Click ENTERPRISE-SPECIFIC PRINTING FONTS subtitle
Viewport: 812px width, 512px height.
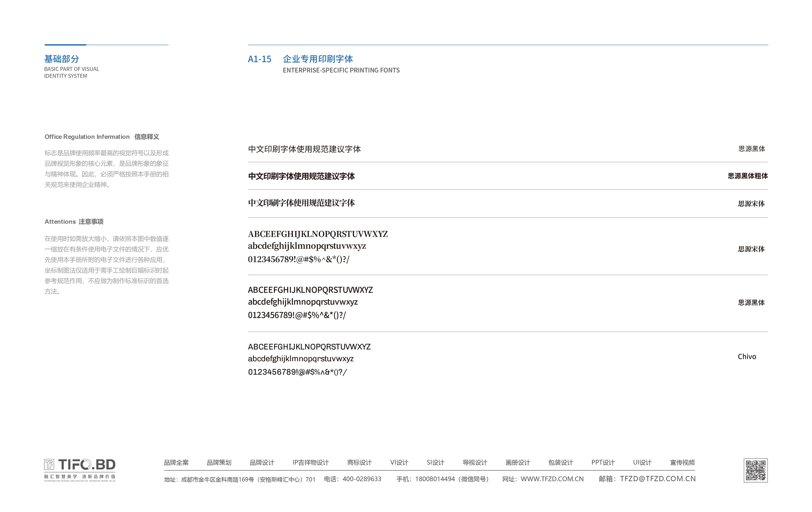341,70
